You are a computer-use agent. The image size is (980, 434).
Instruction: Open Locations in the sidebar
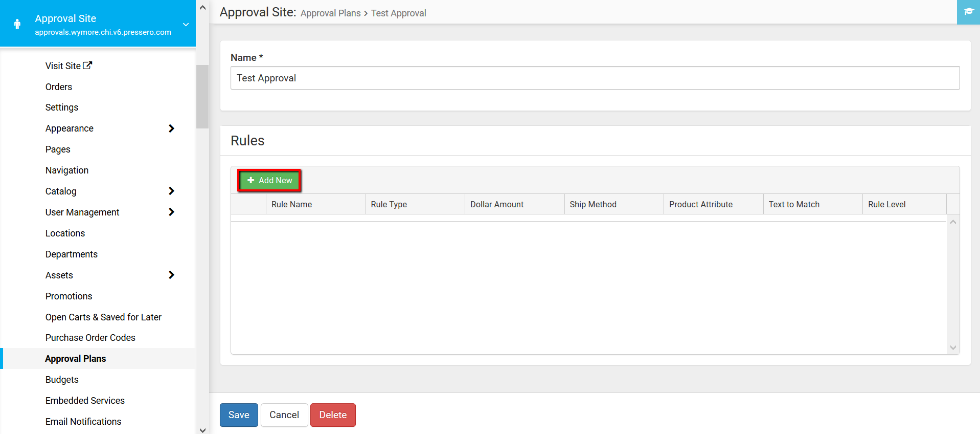65,233
